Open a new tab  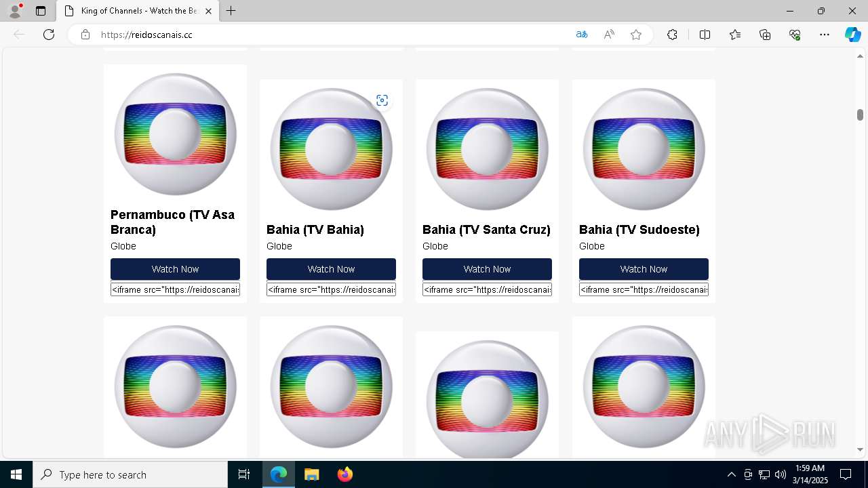(231, 11)
